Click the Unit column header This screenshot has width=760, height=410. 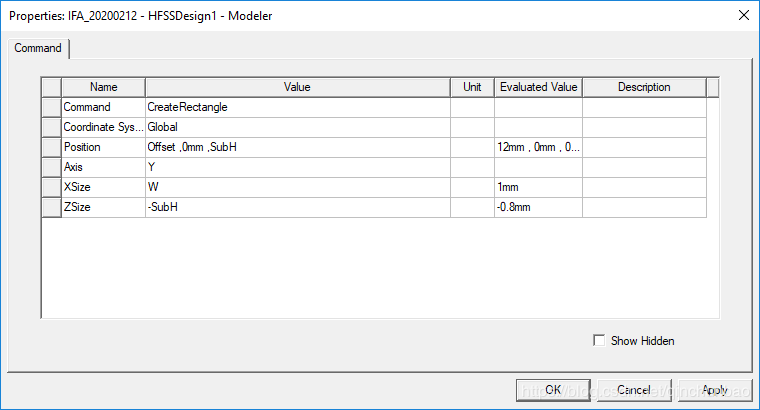click(x=472, y=87)
